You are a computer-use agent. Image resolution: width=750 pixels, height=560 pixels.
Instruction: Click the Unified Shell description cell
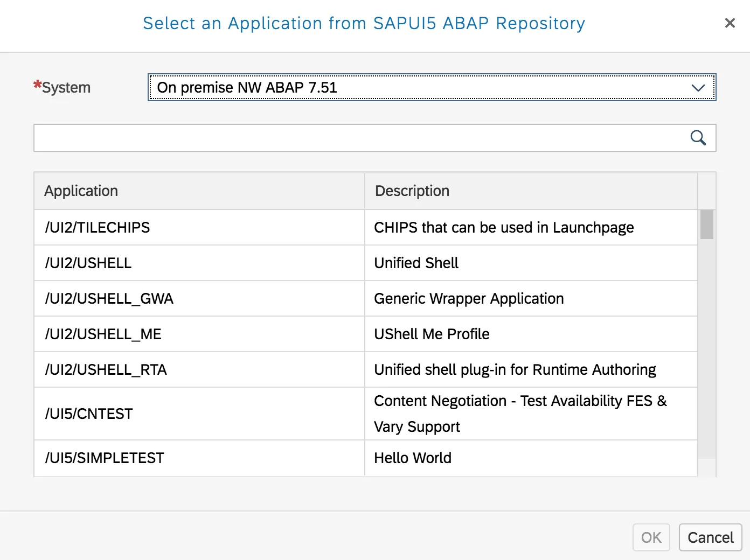click(x=416, y=263)
